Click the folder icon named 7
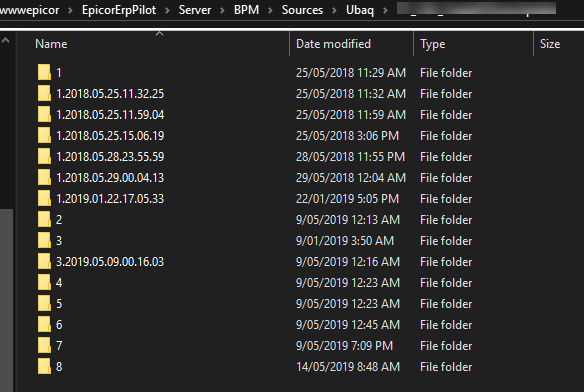The height and width of the screenshot is (392, 584). pos(44,345)
